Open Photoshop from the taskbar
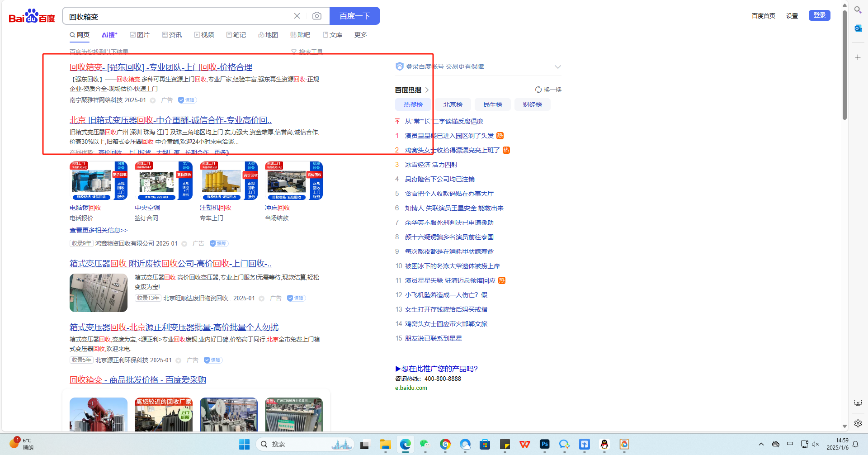 [545, 444]
